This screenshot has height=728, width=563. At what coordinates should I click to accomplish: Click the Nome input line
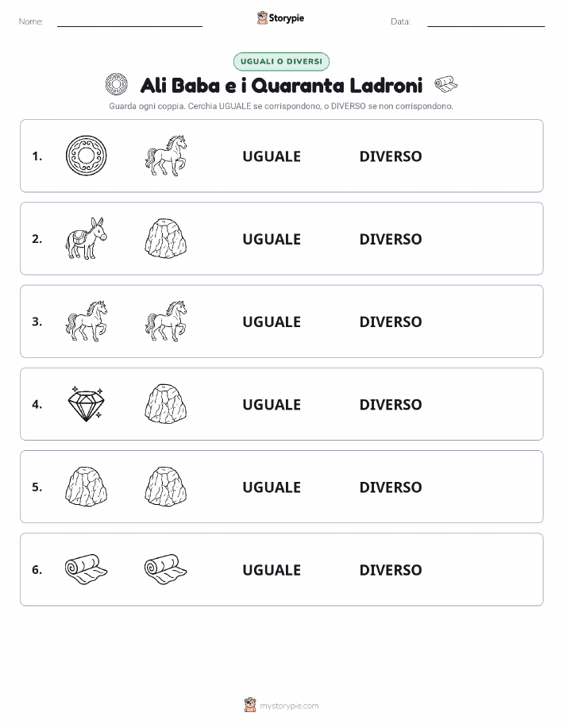click(x=129, y=22)
